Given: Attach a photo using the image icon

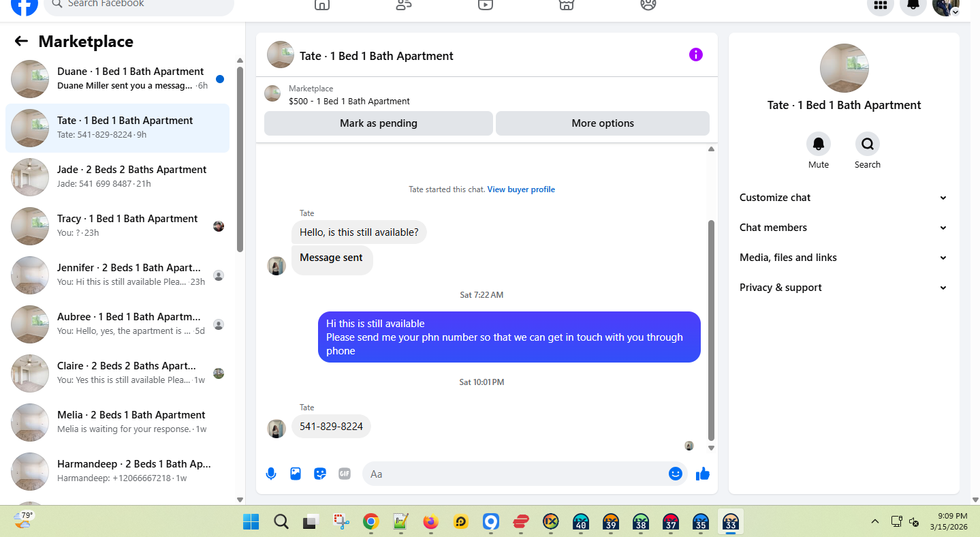Looking at the screenshot, I should (x=296, y=474).
